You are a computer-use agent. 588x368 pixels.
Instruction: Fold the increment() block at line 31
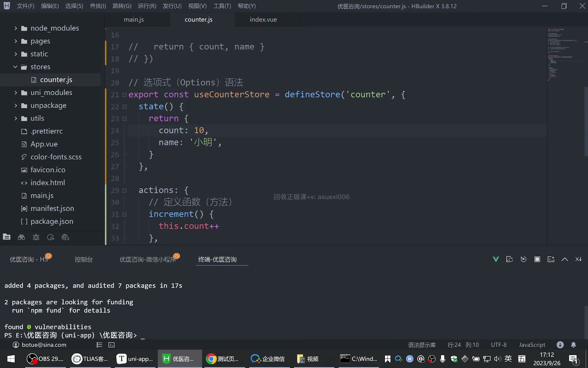(x=124, y=214)
